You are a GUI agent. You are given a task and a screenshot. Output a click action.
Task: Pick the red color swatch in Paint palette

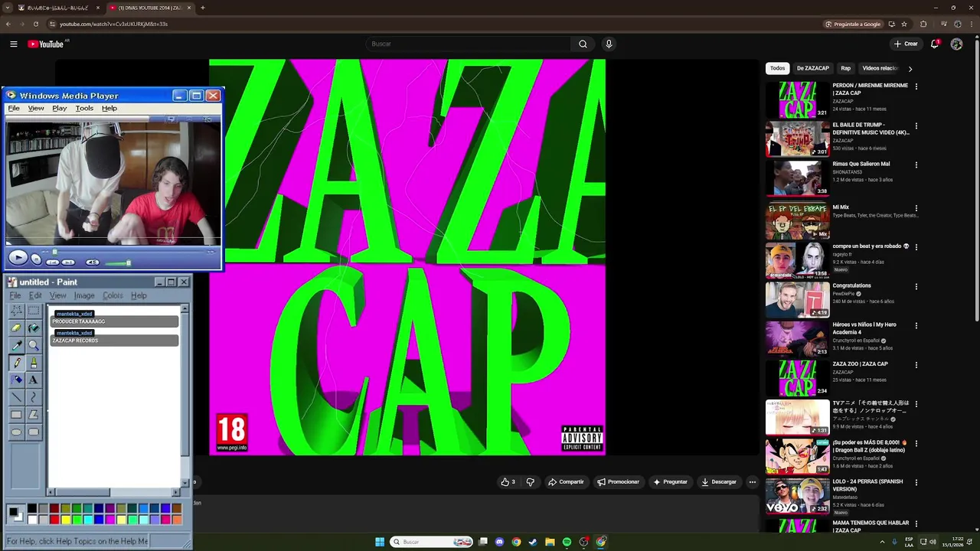(54, 520)
